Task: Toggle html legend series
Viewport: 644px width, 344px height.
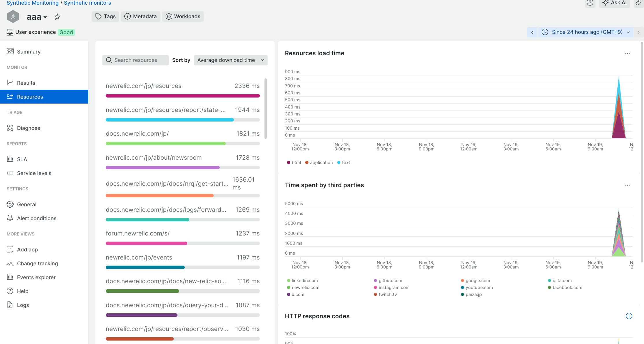Action: (x=294, y=163)
